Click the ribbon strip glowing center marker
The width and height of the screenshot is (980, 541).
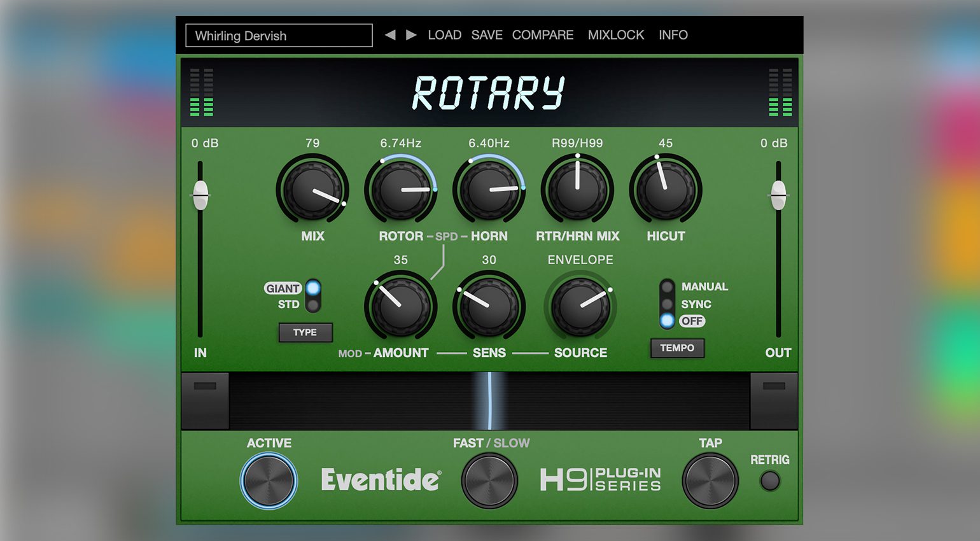pos(489,401)
